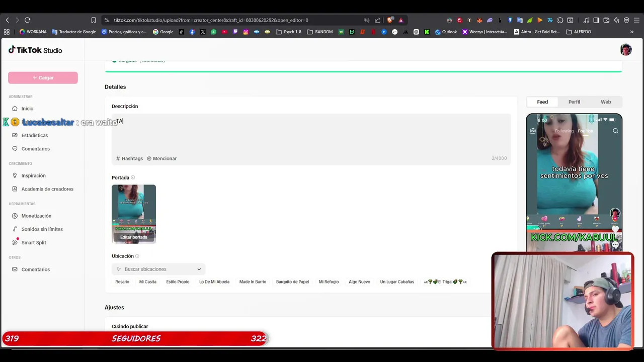Open the profile avatar menu

coord(626,50)
